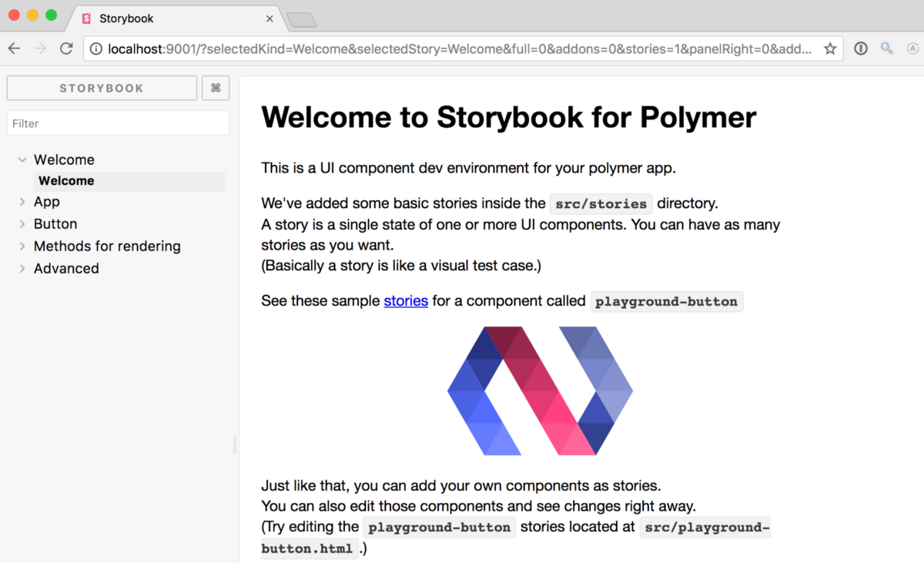This screenshot has height=563, width=924.
Task: Expand the App chevron
Action: click(x=22, y=202)
